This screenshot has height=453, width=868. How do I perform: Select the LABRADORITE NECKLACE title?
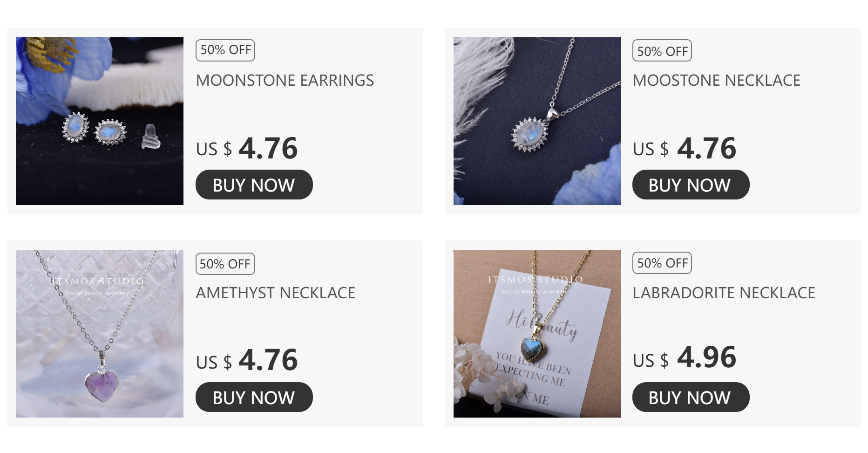(724, 293)
